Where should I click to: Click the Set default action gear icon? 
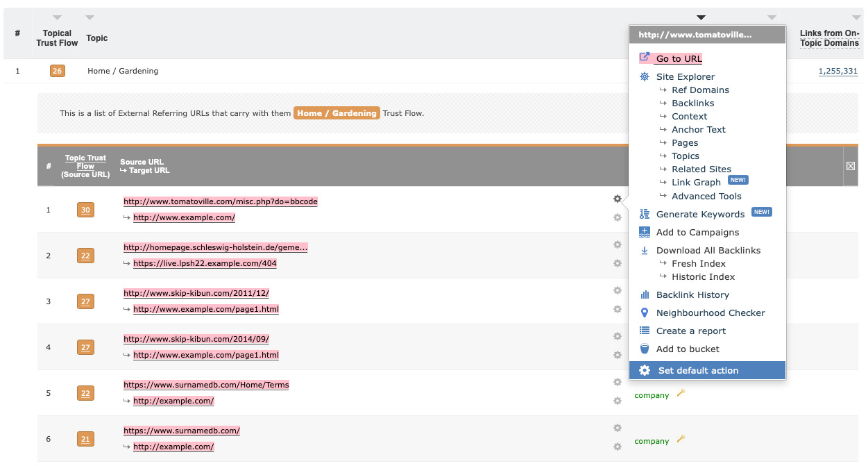point(645,370)
